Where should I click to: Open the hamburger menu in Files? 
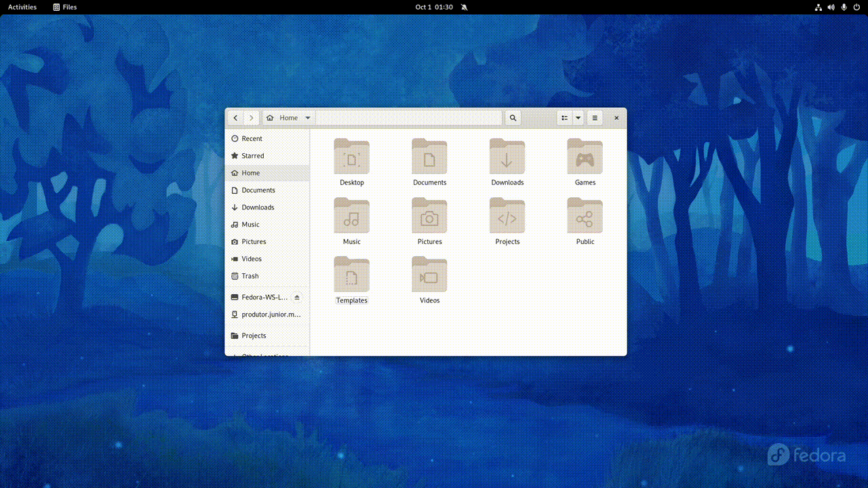click(x=595, y=118)
